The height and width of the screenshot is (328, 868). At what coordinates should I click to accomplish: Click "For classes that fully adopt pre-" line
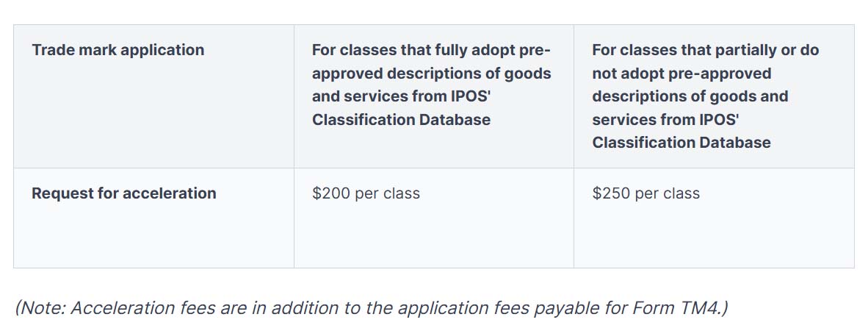[431, 51]
